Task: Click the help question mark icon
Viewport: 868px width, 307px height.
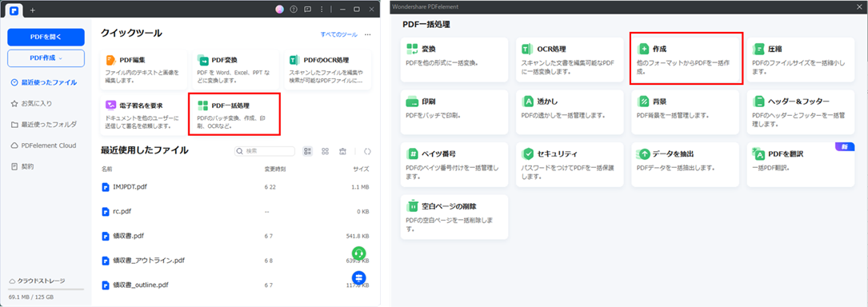Action: click(x=294, y=10)
